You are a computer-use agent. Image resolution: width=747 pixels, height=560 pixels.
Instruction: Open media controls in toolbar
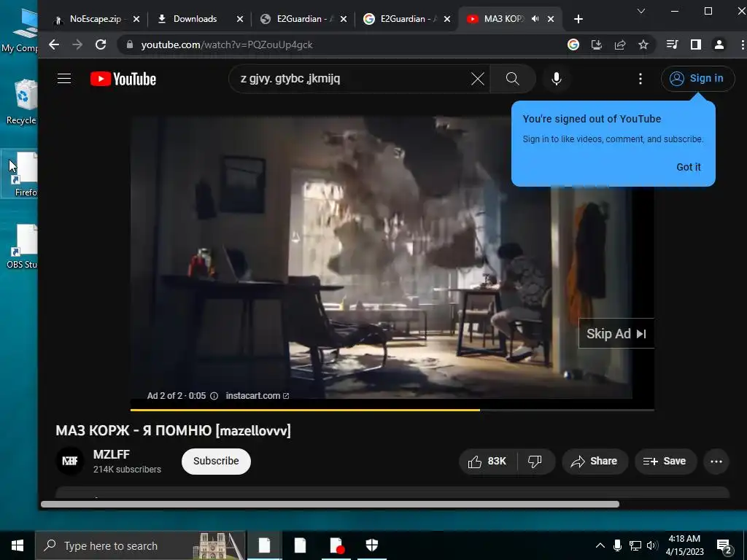[672, 44]
